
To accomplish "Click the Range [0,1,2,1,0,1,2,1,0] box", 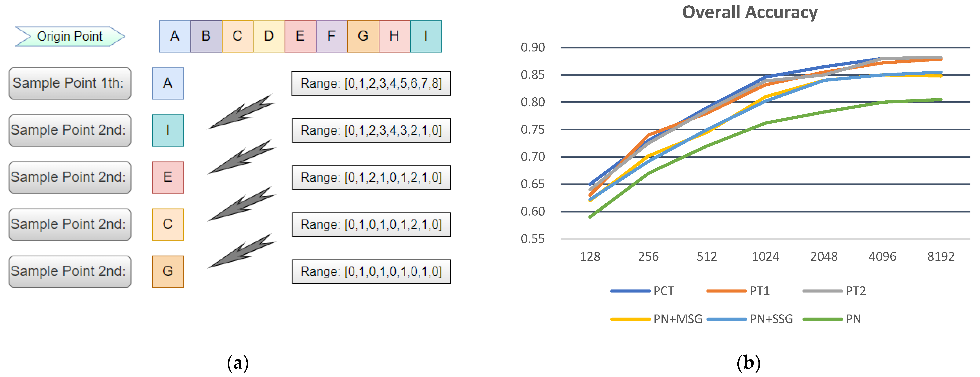I will [x=371, y=177].
